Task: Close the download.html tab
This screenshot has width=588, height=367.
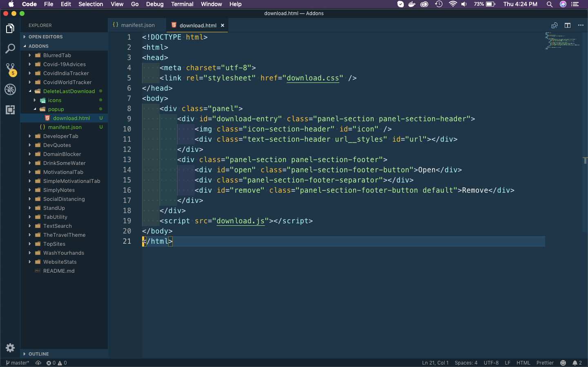Action: click(223, 25)
